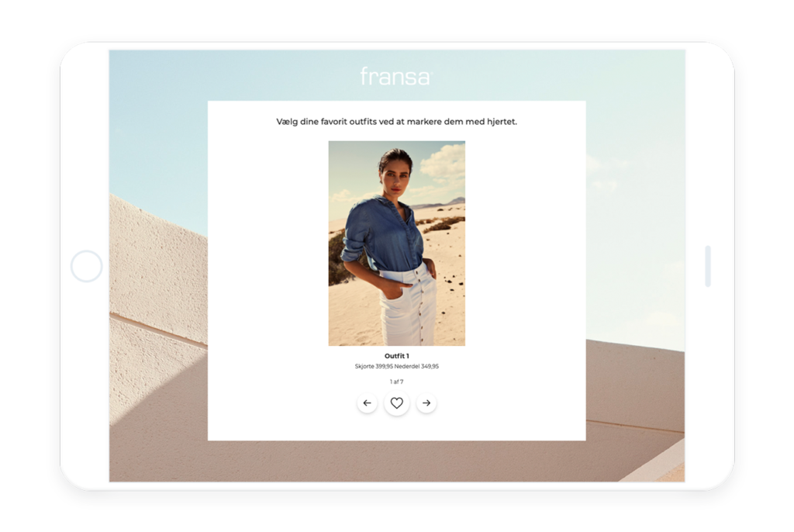794x532 pixels.
Task: Tap the tablet home button
Action: point(87,266)
